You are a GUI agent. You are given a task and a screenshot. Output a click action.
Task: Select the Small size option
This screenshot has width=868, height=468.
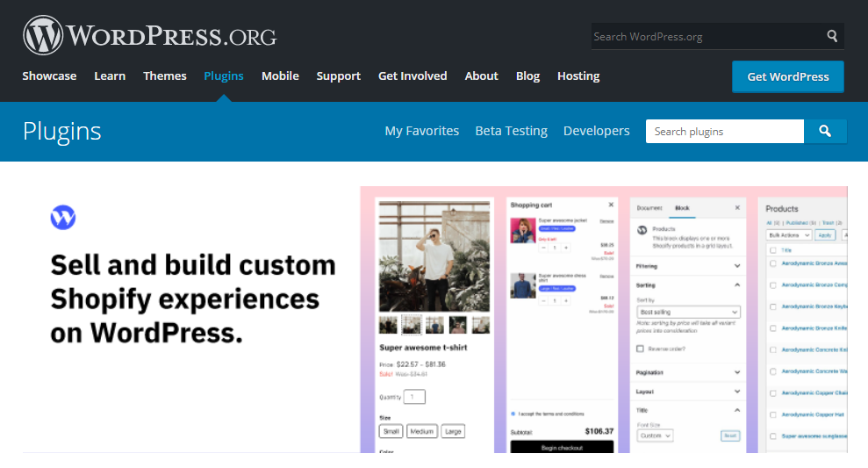pyautogui.click(x=391, y=431)
